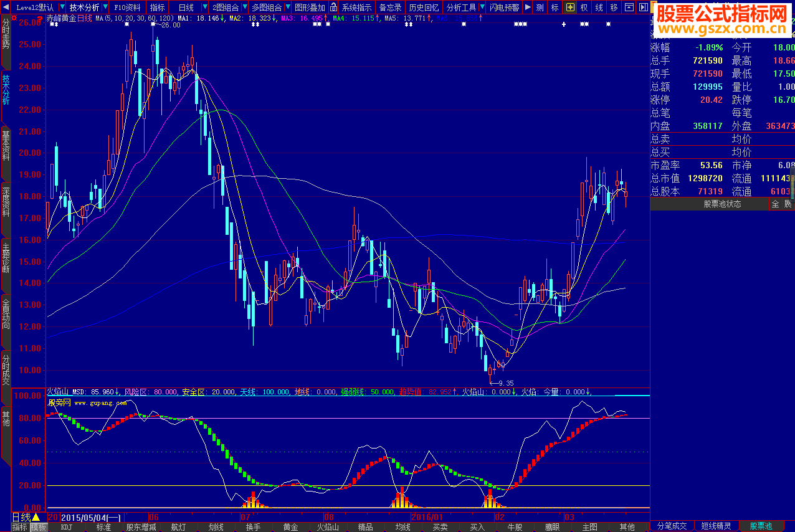Select the 模板 tab at bottom left

39,527
